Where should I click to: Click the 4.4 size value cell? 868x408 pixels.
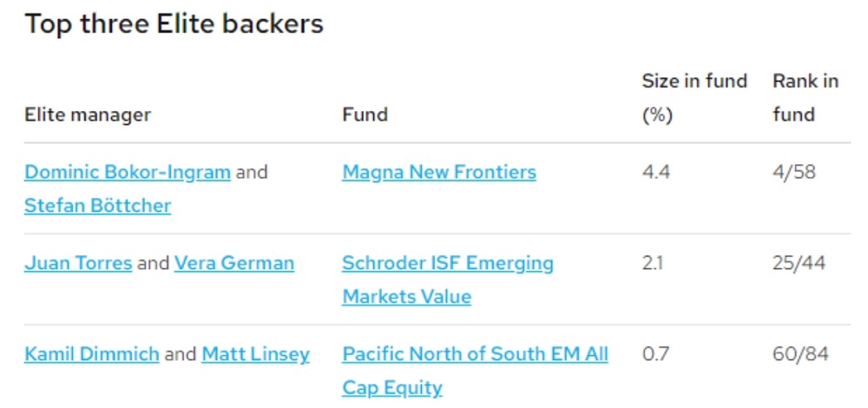point(656,172)
